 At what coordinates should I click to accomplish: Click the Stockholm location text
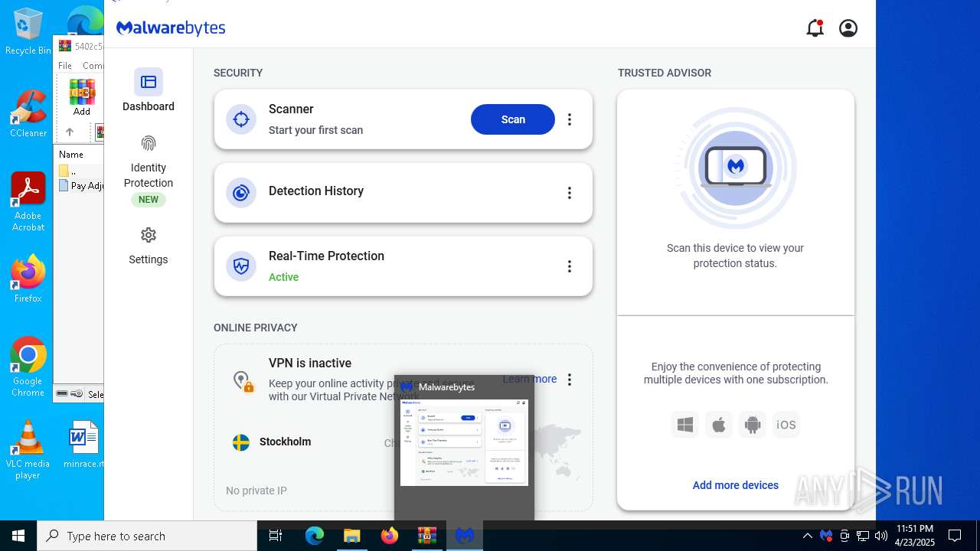pos(285,442)
